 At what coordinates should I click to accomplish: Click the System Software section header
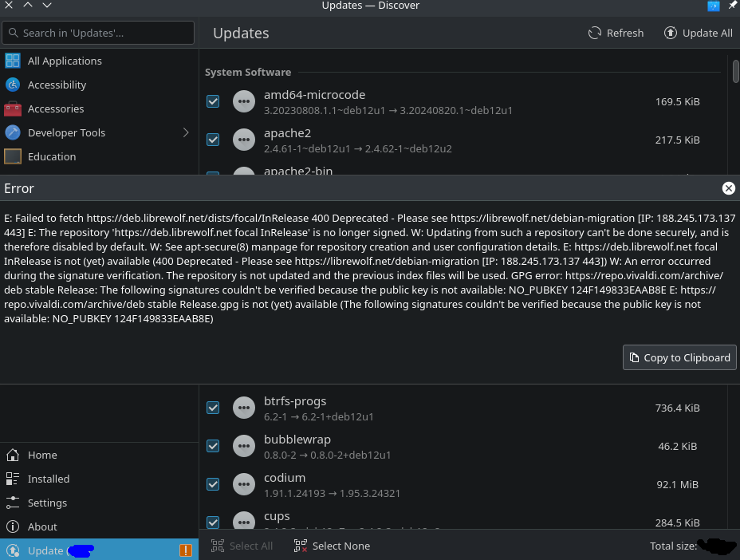click(248, 73)
